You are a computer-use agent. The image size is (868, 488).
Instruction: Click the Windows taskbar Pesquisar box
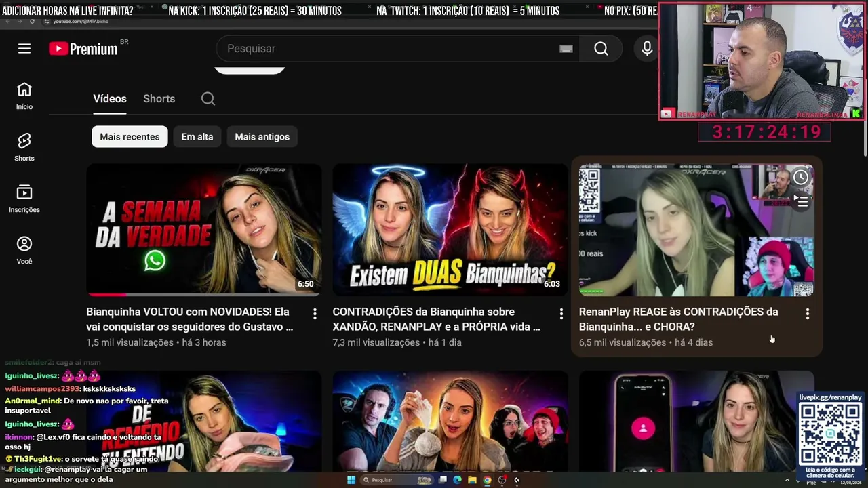[397, 480]
